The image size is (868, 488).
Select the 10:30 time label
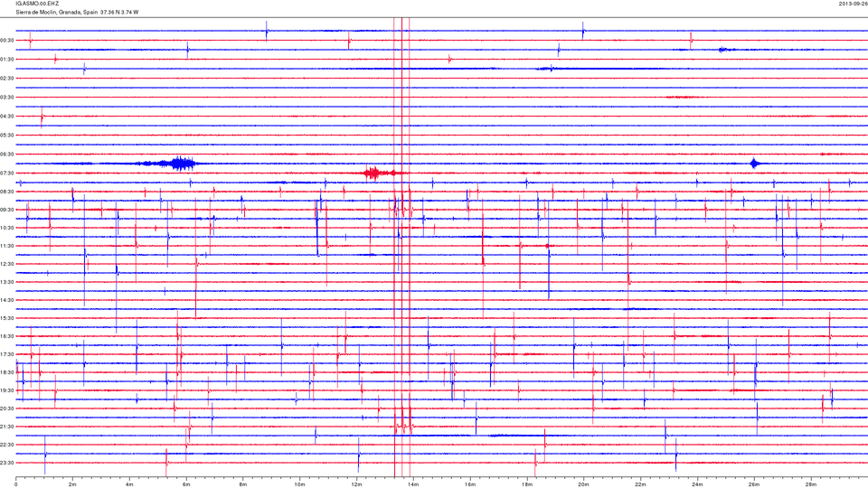pyautogui.click(x=7, y=228)
